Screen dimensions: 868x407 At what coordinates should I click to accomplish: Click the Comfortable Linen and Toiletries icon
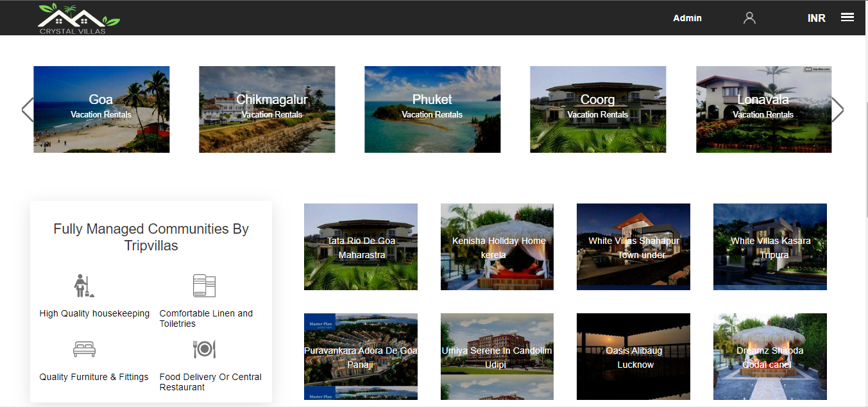point(205,285)
